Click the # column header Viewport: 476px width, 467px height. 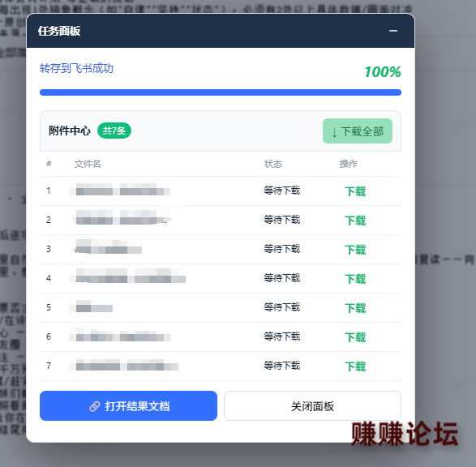click(x=49, y=164)
